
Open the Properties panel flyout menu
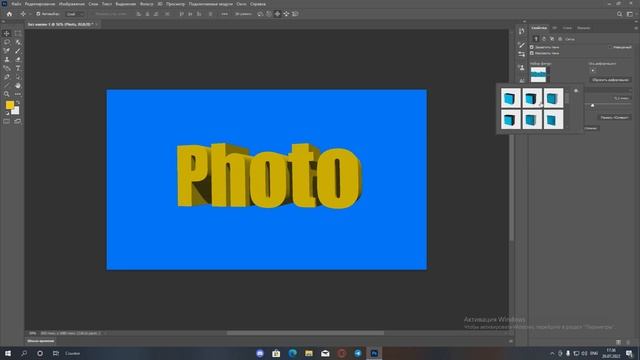pyautogui.click(x=636, y=28)
